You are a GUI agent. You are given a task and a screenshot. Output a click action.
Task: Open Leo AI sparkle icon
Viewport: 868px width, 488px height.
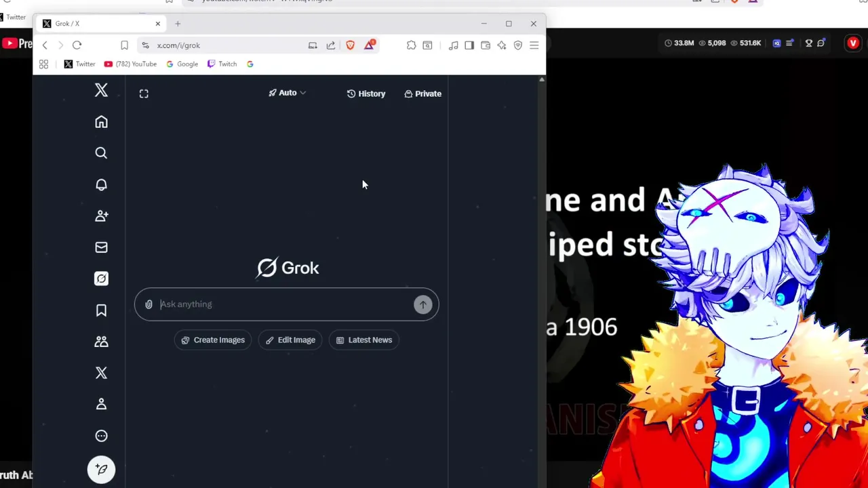tap(502, 45)
